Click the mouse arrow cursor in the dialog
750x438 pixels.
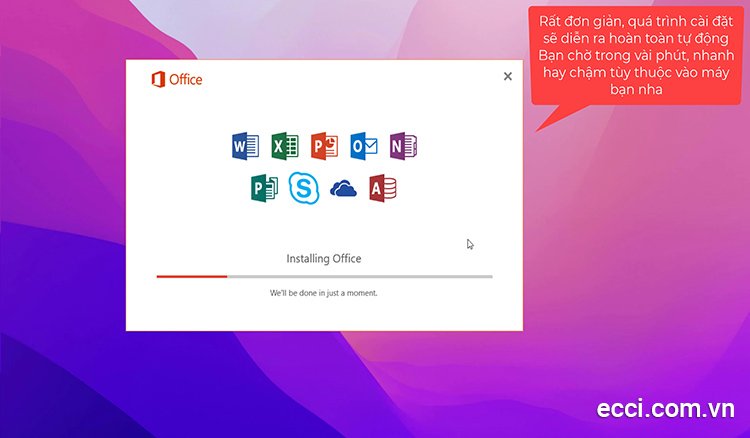pyautogui.click(x=470, y=244)
